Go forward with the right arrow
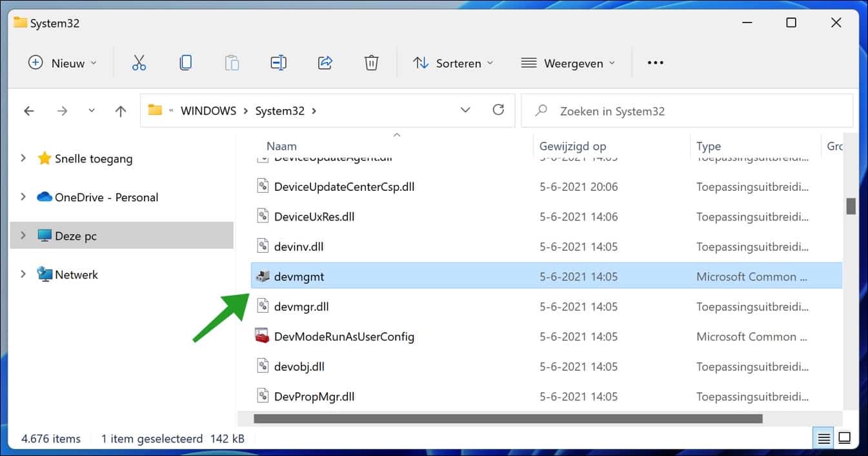The image size is (868, 456). tap(62, 111)
